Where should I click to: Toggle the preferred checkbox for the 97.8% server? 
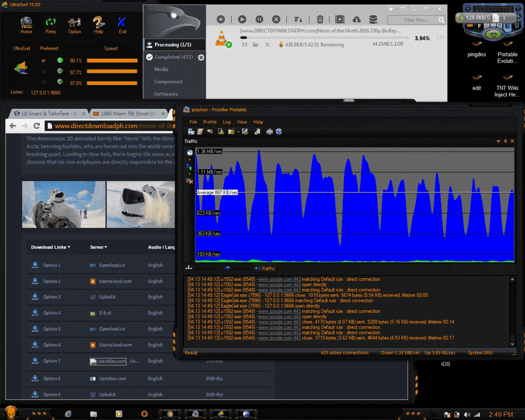[43, 82]
